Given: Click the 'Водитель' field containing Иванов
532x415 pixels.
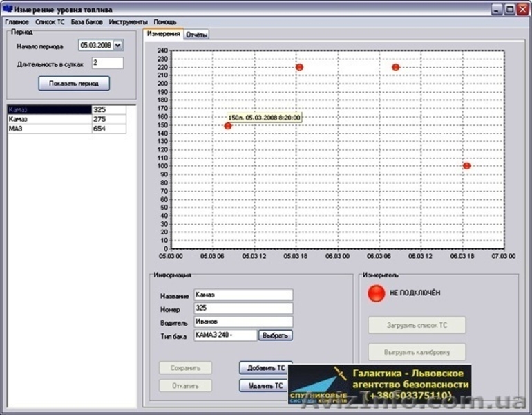Looking at the screenshot, I should [243, 322].
